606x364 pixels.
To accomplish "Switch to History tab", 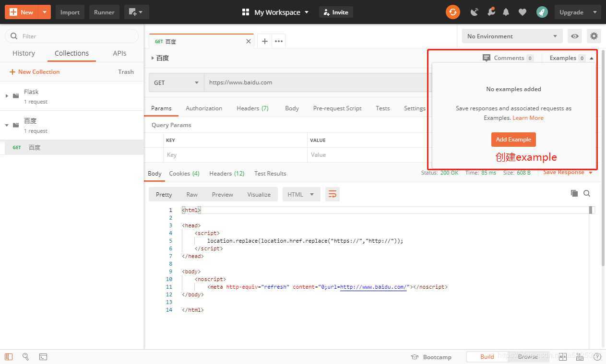I will point(24,53).
